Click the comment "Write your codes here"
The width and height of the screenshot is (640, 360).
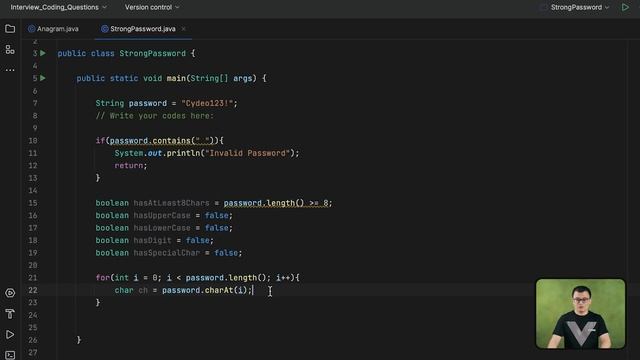155,116
